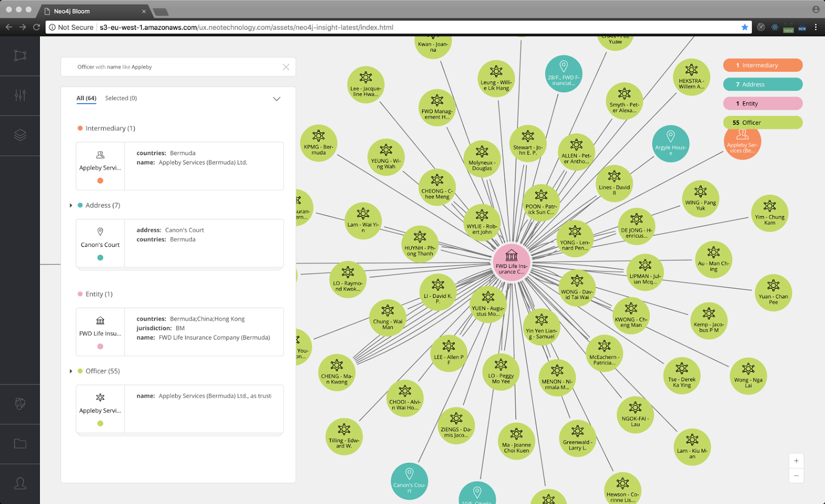
Task: Select the Lee - Jacqueline Hwa node
Action: point(366,85)
